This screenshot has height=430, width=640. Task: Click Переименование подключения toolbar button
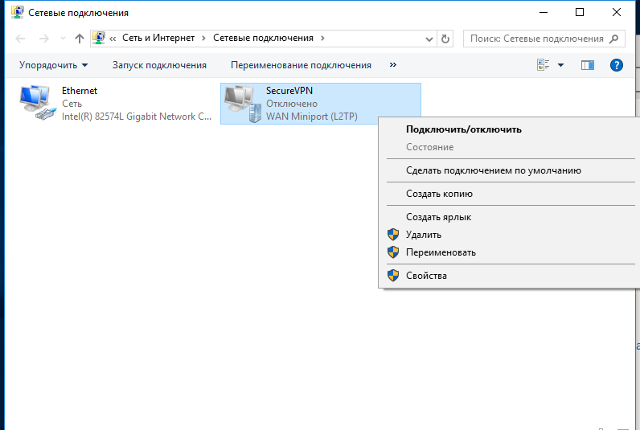tap(301, 65)
